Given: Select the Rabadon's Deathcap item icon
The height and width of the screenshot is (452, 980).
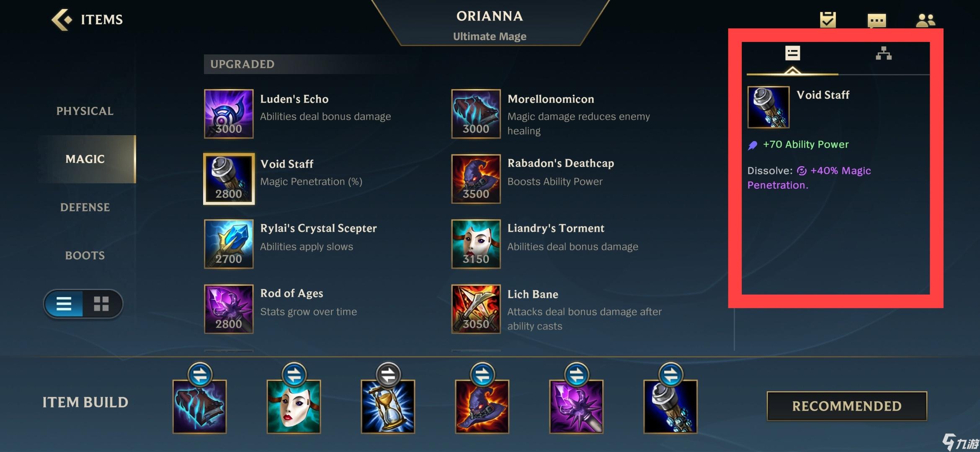Looking at the screenshot, I should (x=476, y=179).
